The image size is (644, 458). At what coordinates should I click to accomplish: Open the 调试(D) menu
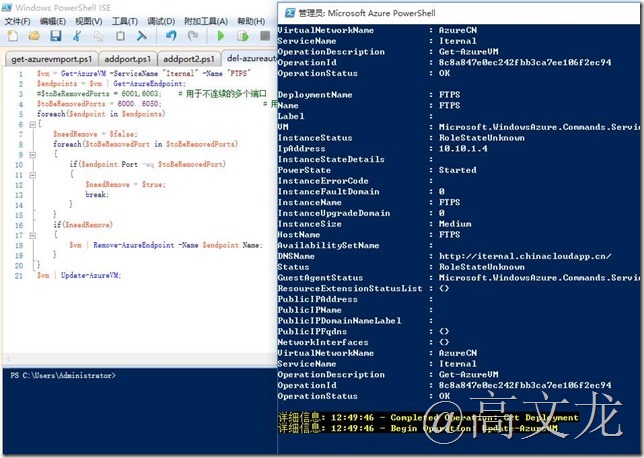(161, 21)
